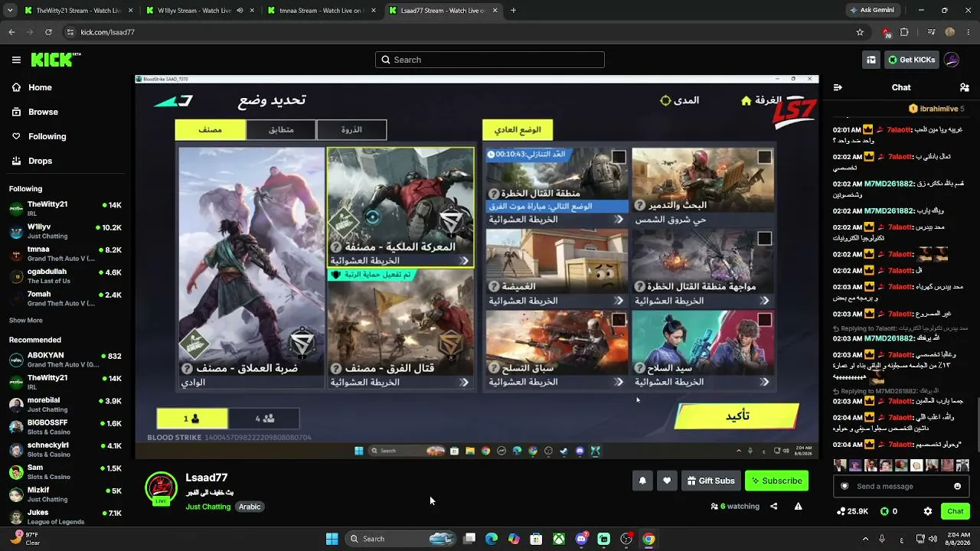Choose solo player count option 1
Image resolution: width=980 pixels, height=551 pixels.
pos(191,419)
